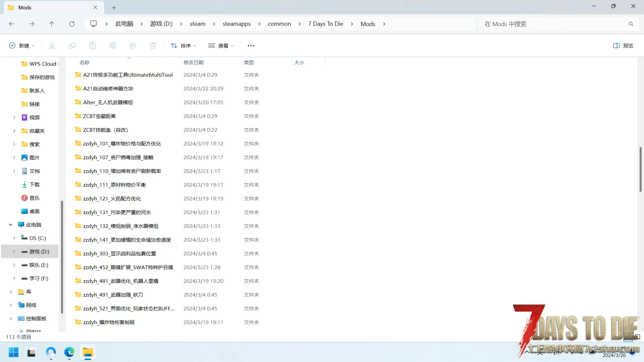644x362 pixels.
Task: Go forward in navigation history
Action: click(x=32, y=24)
